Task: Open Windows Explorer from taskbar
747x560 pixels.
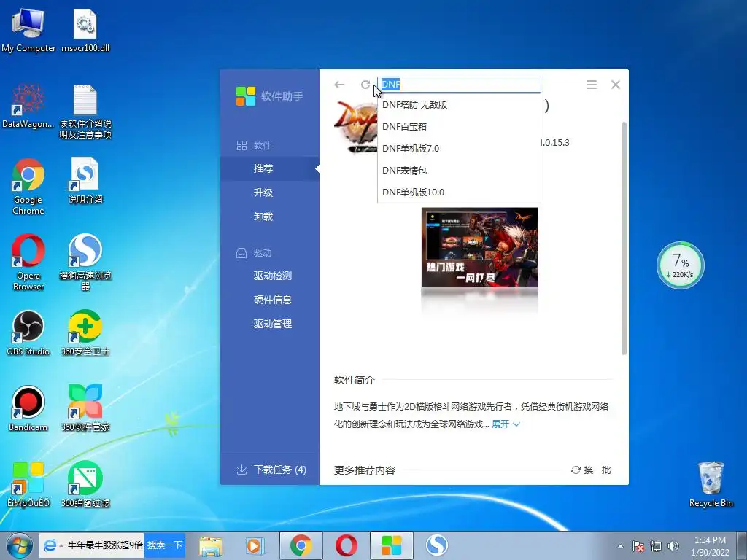Action: click(x=211, y=545)
